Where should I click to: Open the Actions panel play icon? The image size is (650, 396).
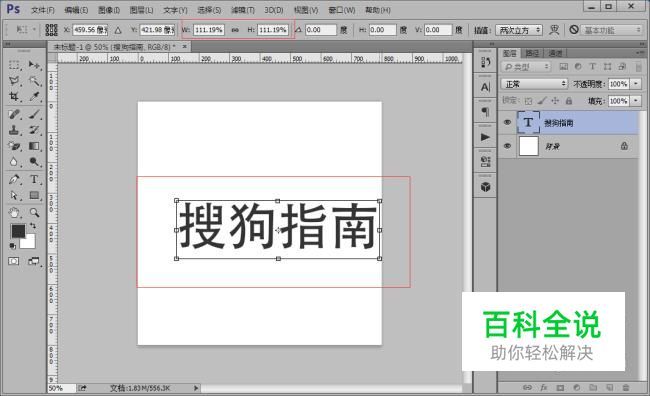pyautogui.click(x=485, y=137)
